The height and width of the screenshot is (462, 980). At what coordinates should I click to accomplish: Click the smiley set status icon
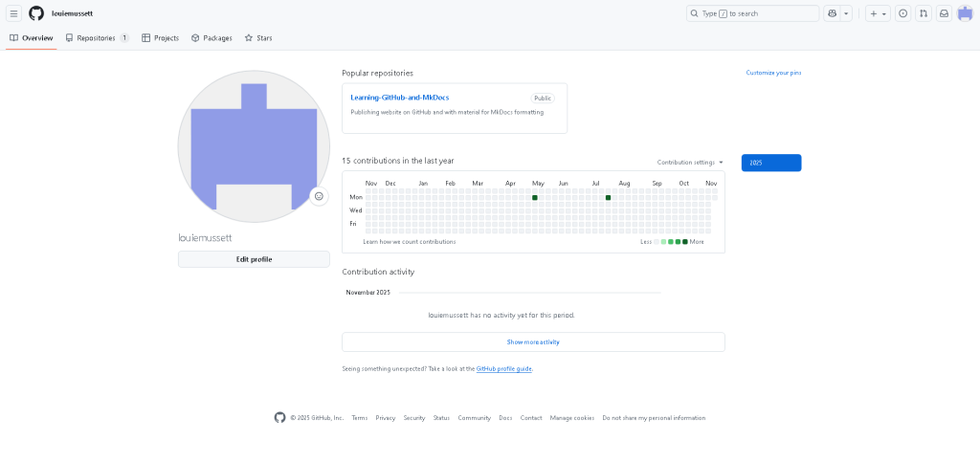[x=319, y=196]
